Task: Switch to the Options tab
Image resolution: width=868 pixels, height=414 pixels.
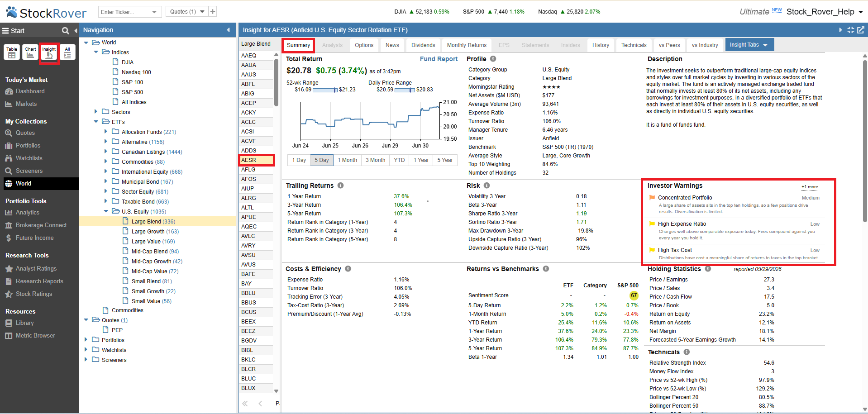Action: point(364,45)
